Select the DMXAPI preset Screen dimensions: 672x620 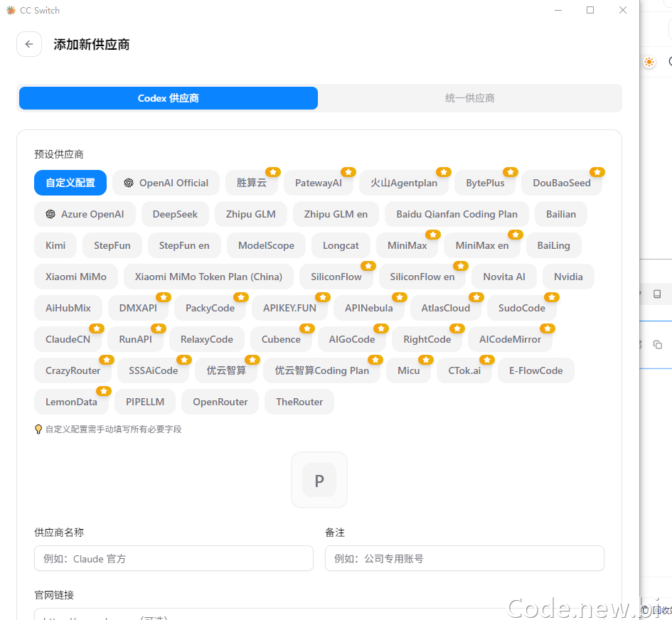pyautogui.click(x=138, y=308)
